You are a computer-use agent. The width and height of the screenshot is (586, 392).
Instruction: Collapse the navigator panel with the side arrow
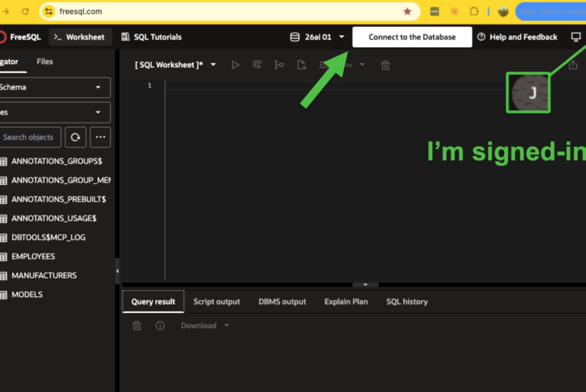pyautogui.click(x=117, y=271)
